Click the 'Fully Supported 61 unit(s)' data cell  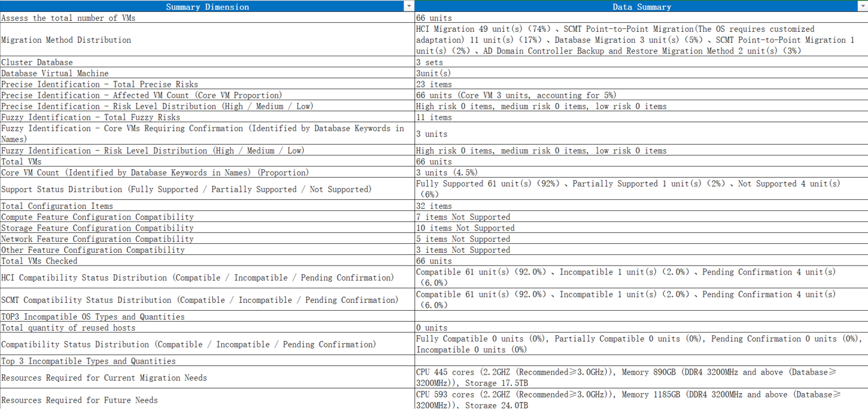[x=641, y=189]
